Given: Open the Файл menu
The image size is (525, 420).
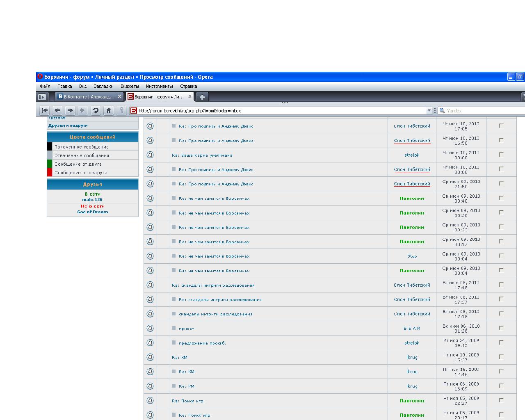Looking at the screenshot, I should click(x=45, y=86).
